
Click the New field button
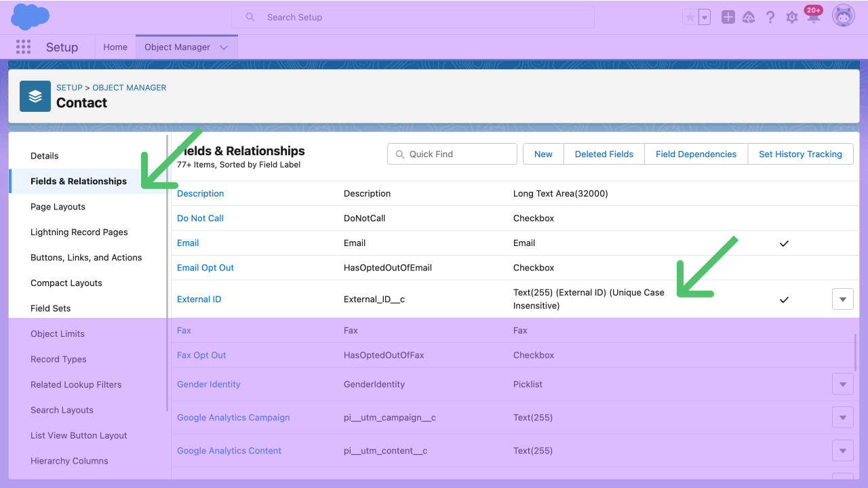543,154
